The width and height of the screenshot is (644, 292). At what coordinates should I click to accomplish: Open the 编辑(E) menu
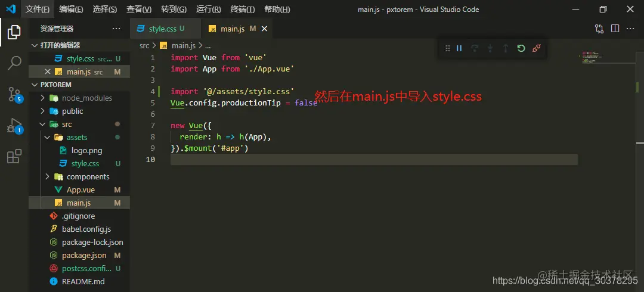tap(70, 9)
